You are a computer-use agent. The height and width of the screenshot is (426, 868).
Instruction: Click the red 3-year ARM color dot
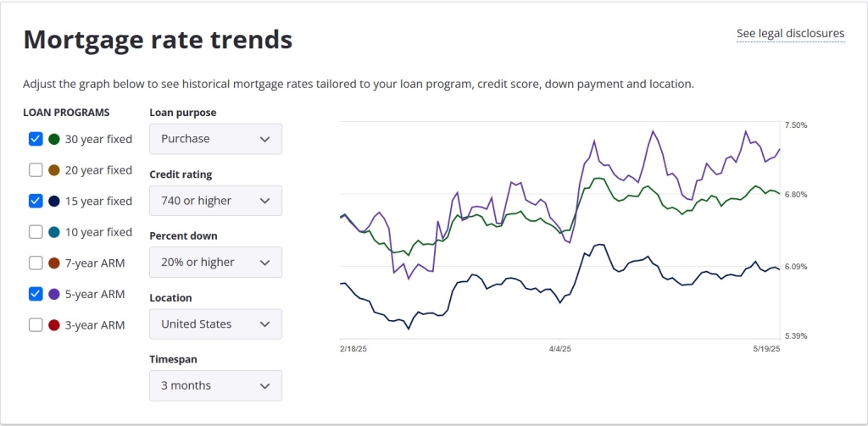54,324
